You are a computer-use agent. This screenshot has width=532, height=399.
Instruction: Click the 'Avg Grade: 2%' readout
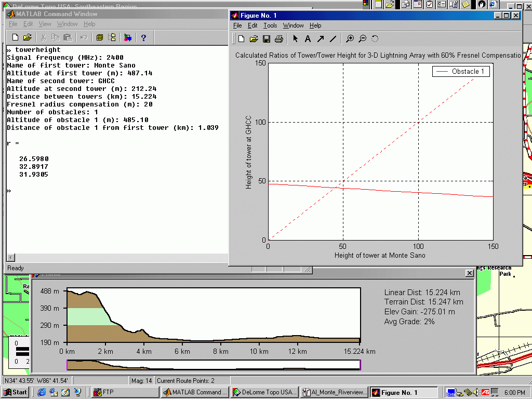coord(409,322)
